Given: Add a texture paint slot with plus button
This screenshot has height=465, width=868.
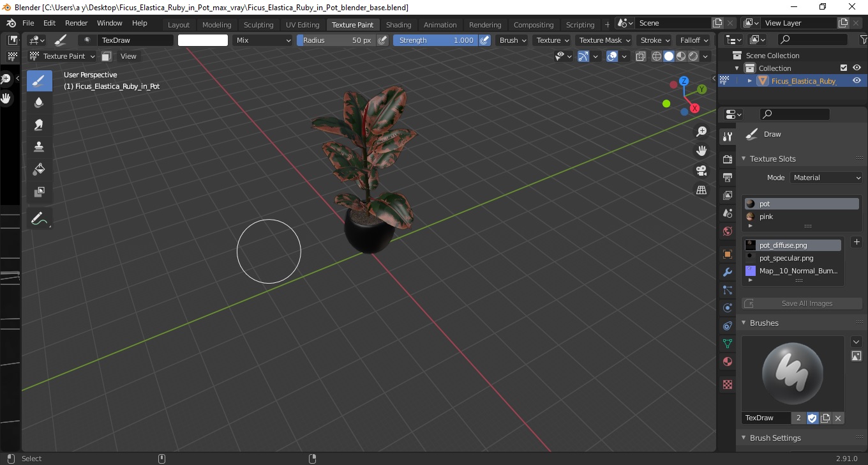Looking at the screenshot, I should [857, 242].
